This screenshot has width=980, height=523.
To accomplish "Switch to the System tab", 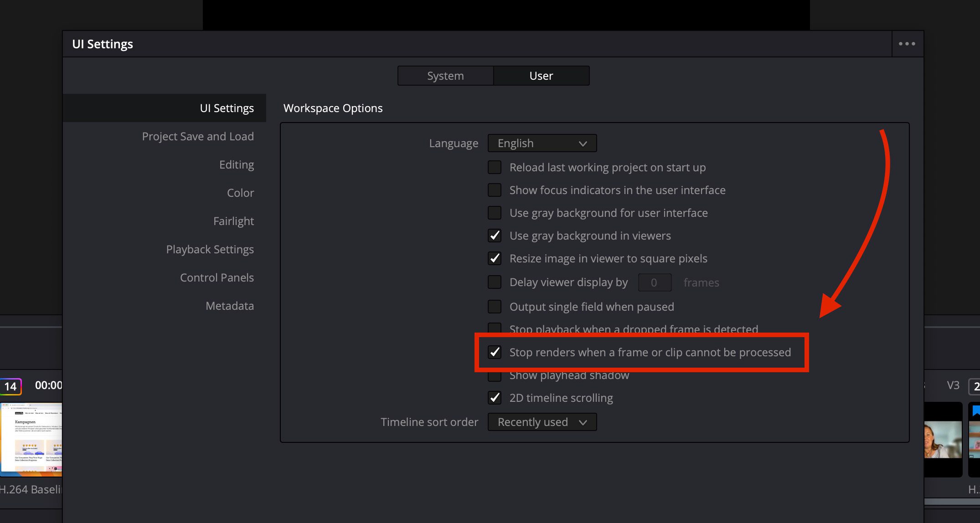I will [x=445, y=76].
